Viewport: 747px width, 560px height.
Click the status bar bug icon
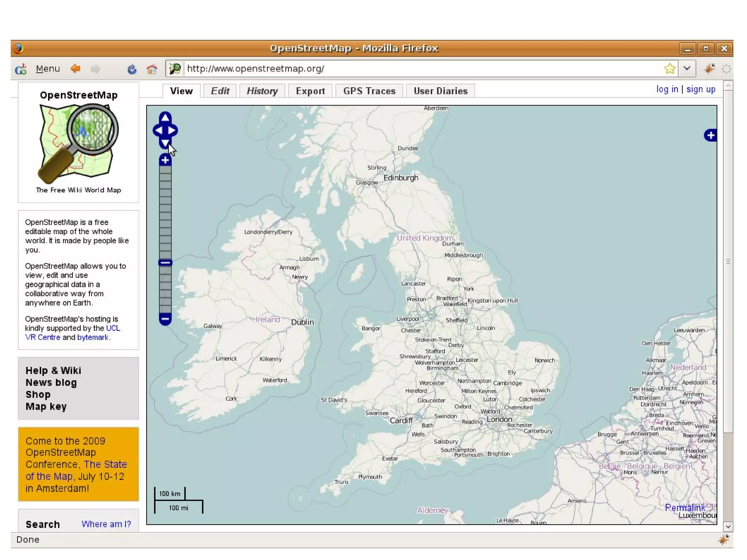click(724, 540)
